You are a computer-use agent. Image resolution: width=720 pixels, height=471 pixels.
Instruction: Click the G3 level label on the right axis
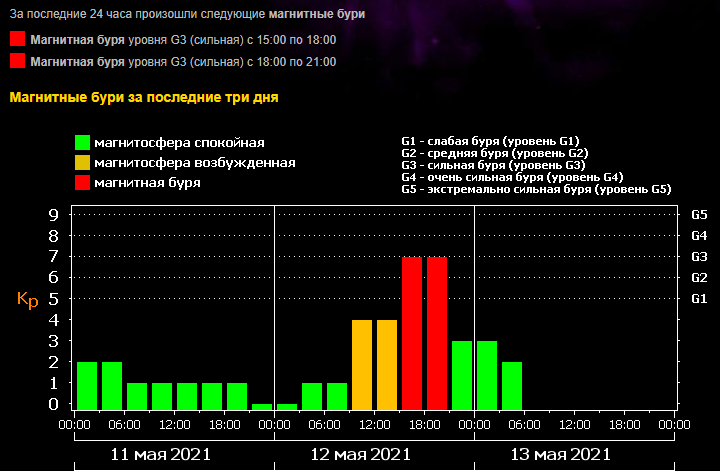pos(699,257)
